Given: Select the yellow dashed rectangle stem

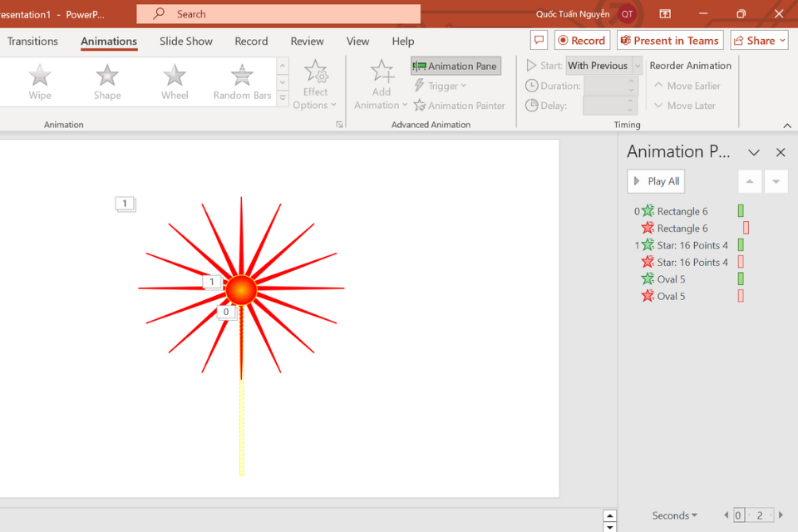Looking at the screenshot, I should (241, 427).
